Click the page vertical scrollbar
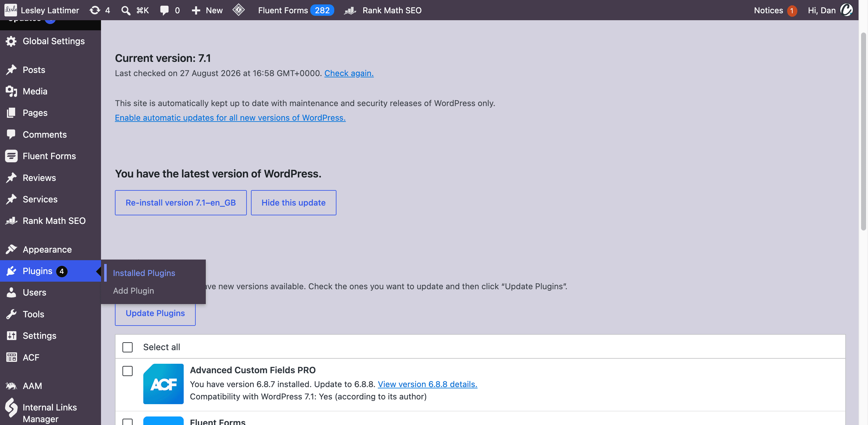868x425 pixels. tap(863, 131)
